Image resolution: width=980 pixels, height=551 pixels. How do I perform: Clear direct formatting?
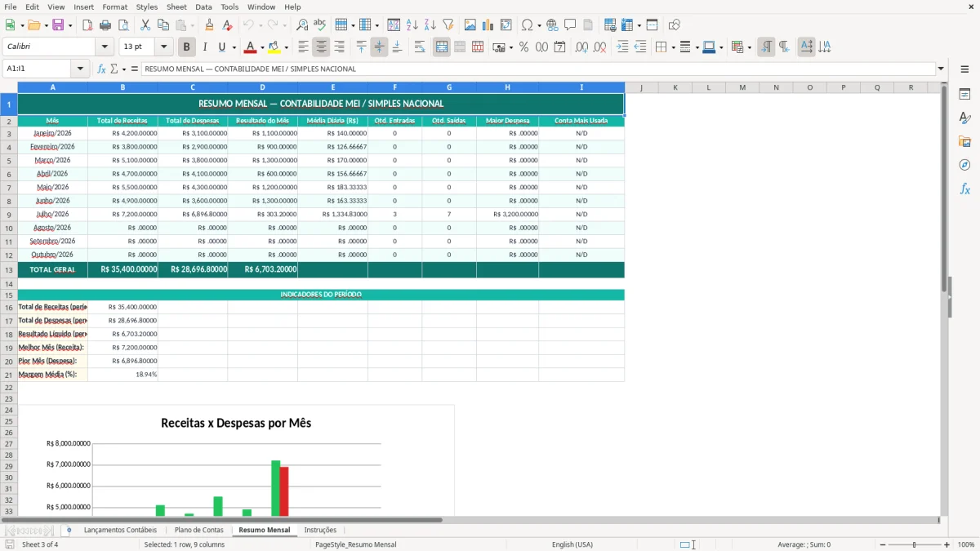[x=227, y=25]
